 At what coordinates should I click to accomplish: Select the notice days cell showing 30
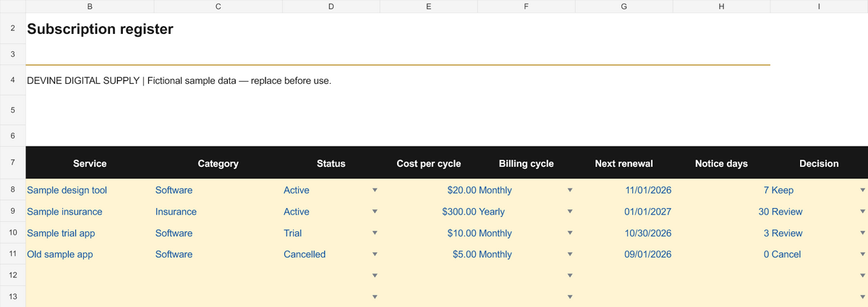721,212
